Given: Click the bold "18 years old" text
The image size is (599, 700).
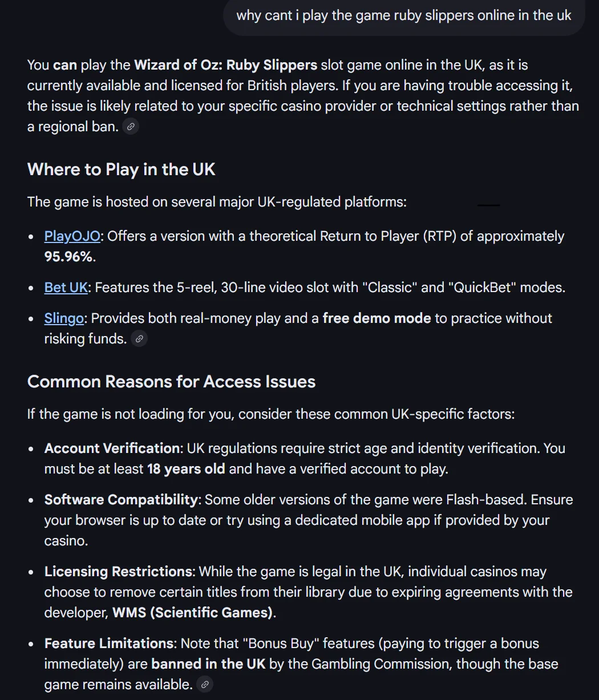Looking at the screenshot, I should click(x=186, y=469).
